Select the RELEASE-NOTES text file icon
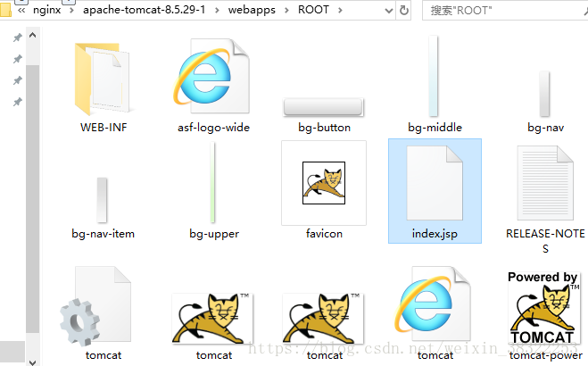 point(545,183)
